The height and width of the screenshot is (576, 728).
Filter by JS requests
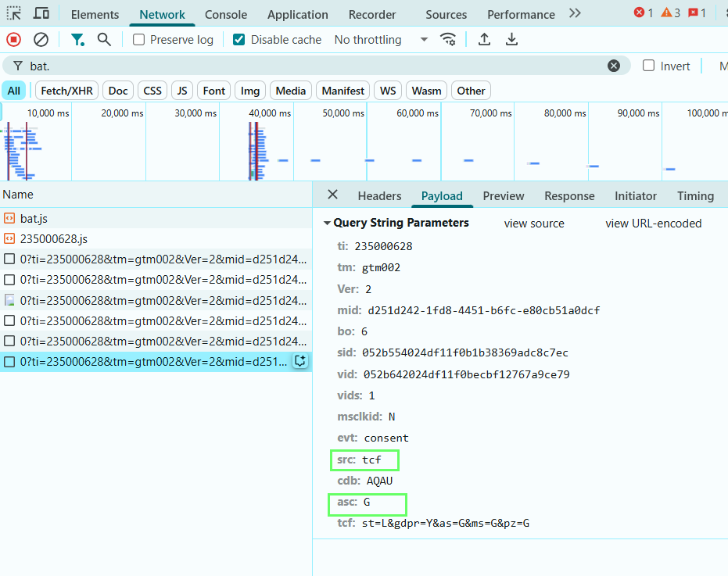click(x=182, y=91)
